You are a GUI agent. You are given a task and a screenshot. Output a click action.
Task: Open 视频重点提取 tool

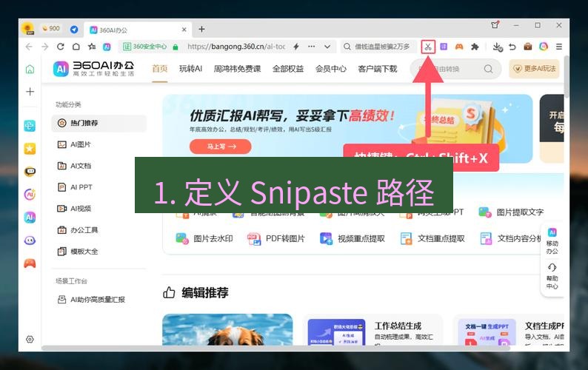pyautogui.click(x=352, y=238)
